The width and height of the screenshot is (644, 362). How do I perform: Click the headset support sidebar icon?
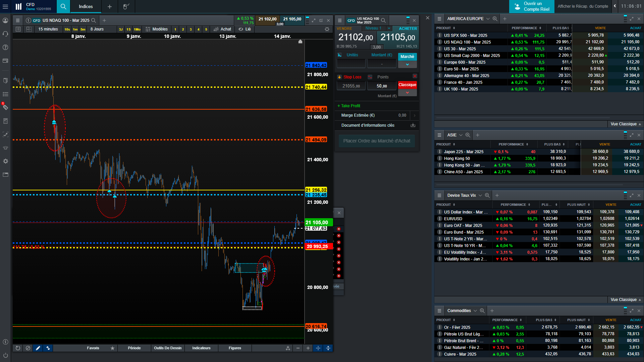(x=5, y=34)
